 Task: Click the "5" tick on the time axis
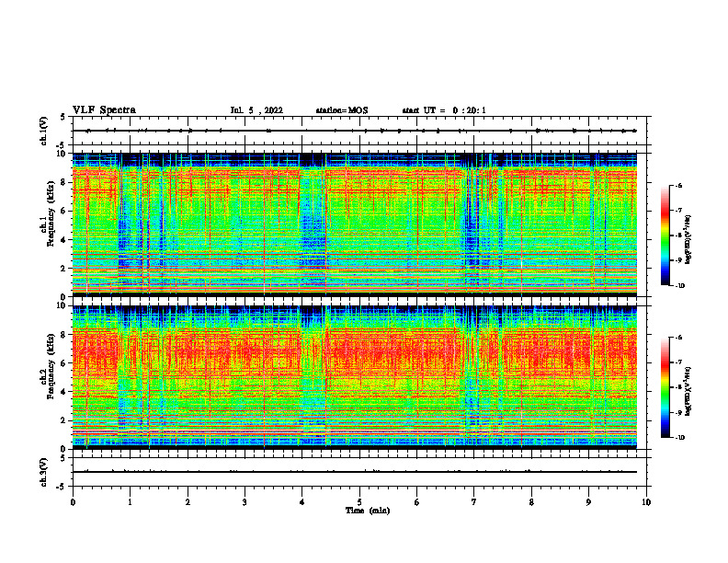(359, 502)
